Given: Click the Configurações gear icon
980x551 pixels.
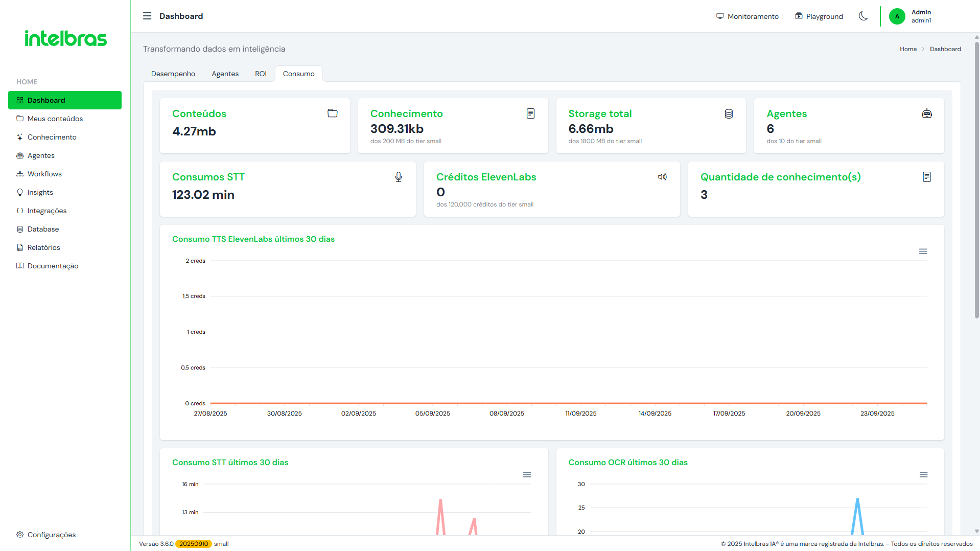Looking at the screenshot, I should pos(20,535).
